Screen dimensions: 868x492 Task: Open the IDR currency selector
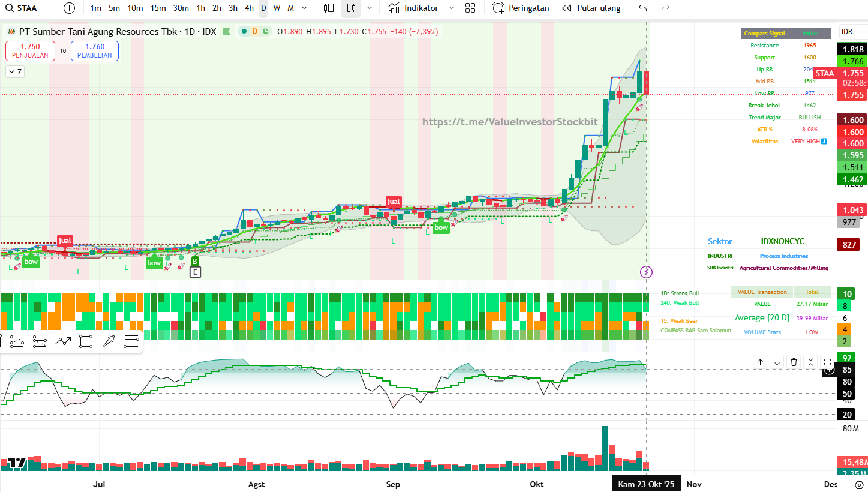point(847,31)
